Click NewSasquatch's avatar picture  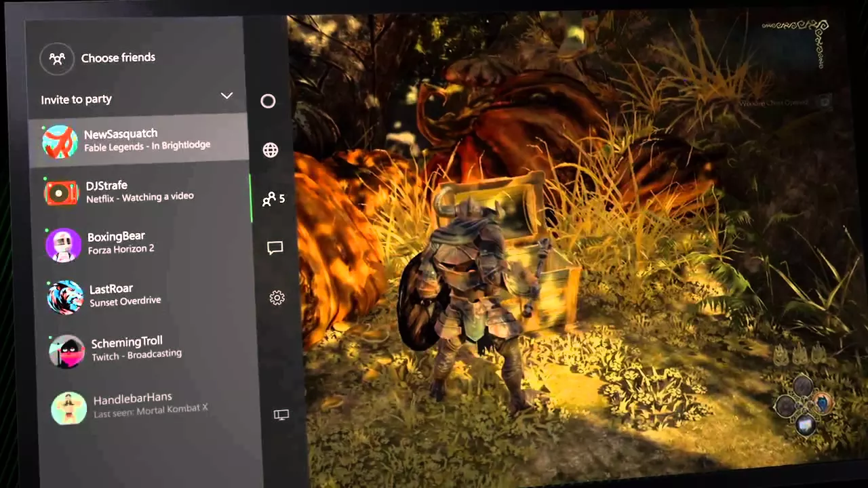pos(60,142)
